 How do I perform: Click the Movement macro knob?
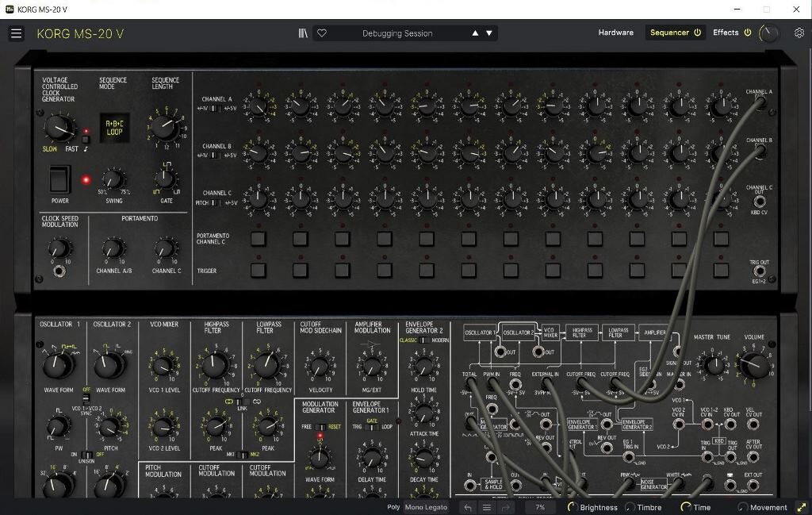point(742,507)
